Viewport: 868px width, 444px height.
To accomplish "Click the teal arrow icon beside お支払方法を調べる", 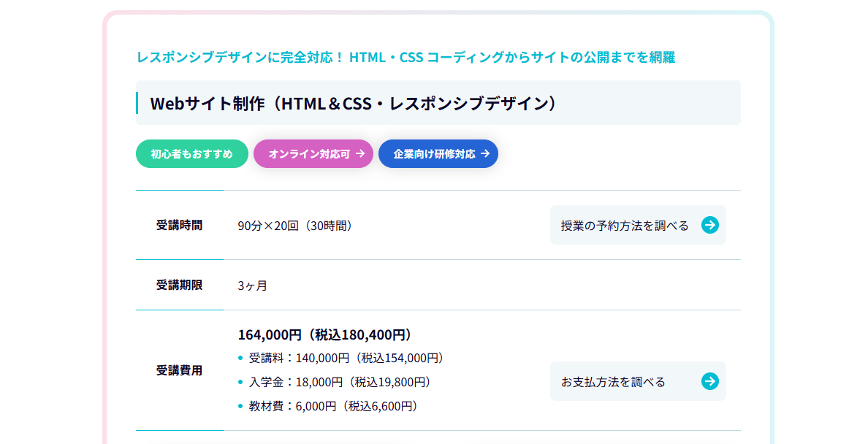I will click(709, 381).
